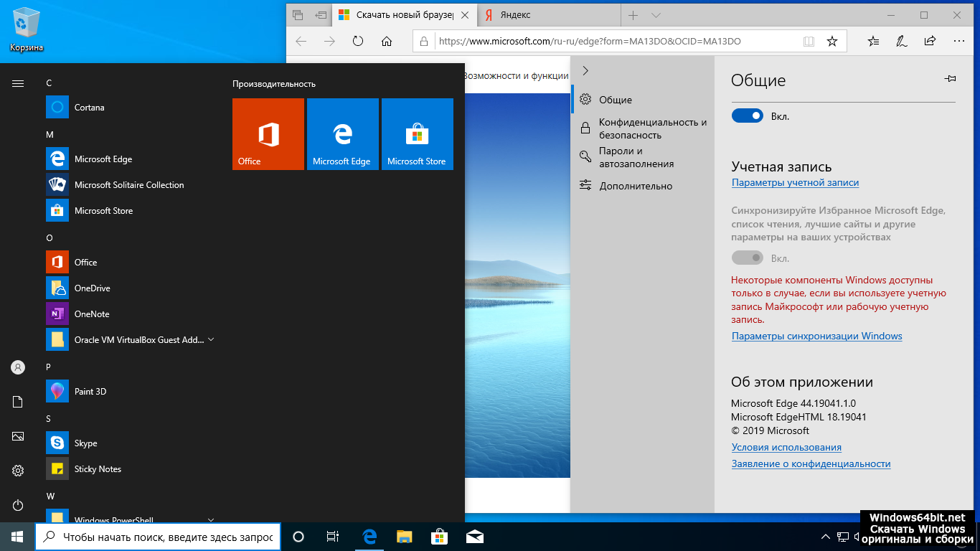Screen dimensions: 980x551
Task: Open the Edge favorites hub icon
Action: coord(873,42)
